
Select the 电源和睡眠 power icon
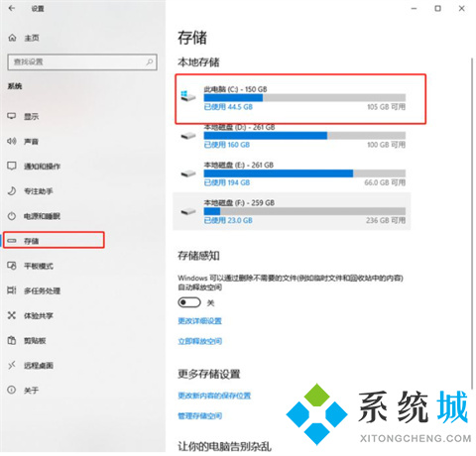[x=12, y=216]
